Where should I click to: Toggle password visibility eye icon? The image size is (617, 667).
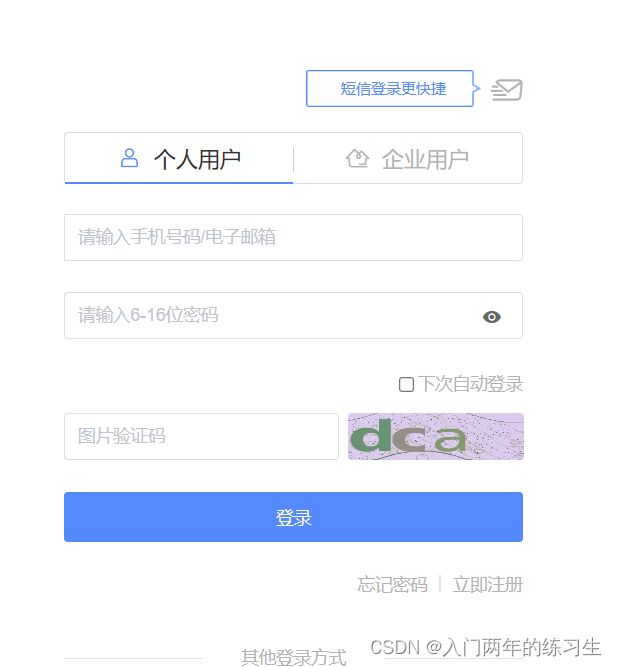[x=492, y=317]
